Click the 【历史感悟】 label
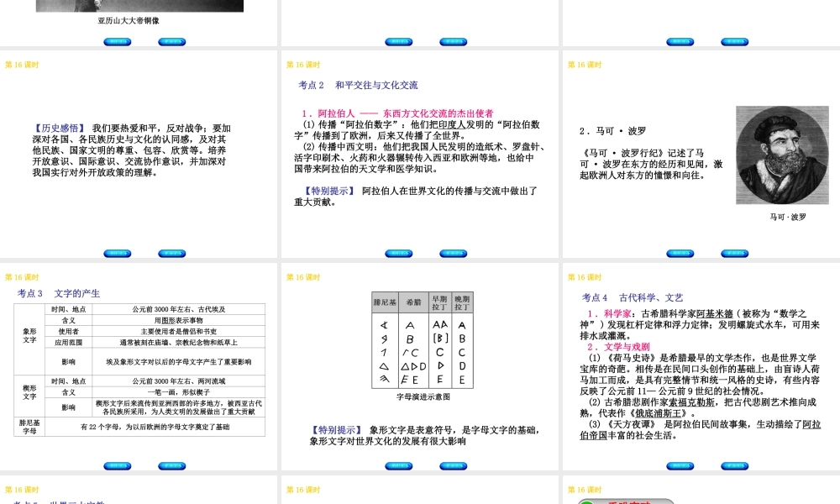The width and height of the screenshot is (840, 504). click(60, 128)
